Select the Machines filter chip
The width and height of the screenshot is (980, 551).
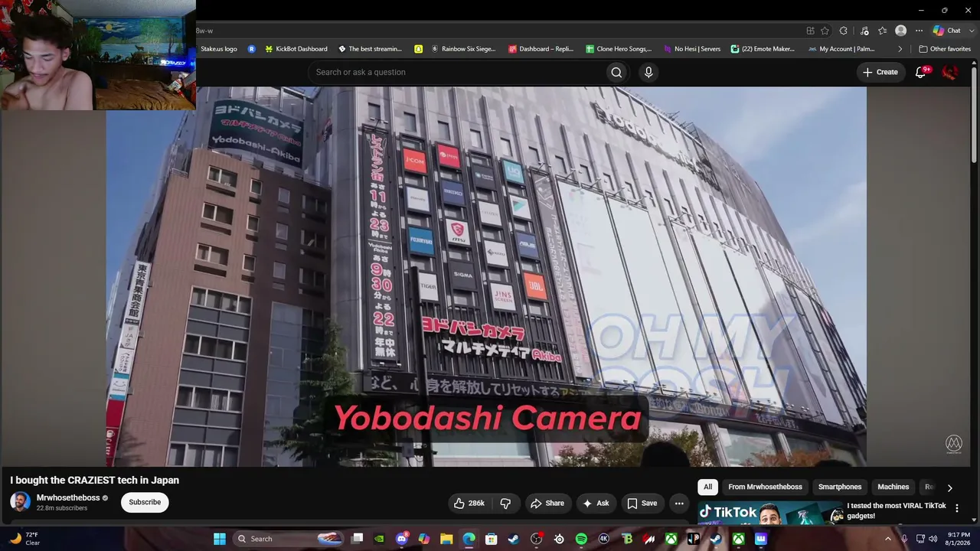(893, 487)
